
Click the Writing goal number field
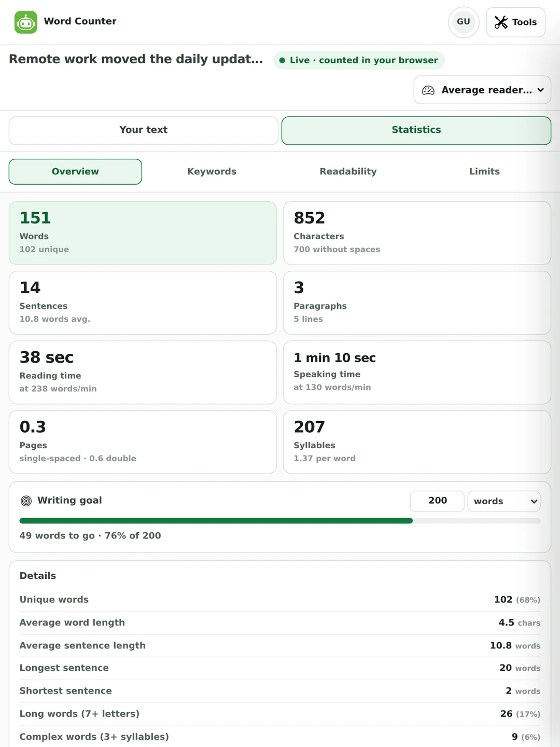tap(437, 501)
